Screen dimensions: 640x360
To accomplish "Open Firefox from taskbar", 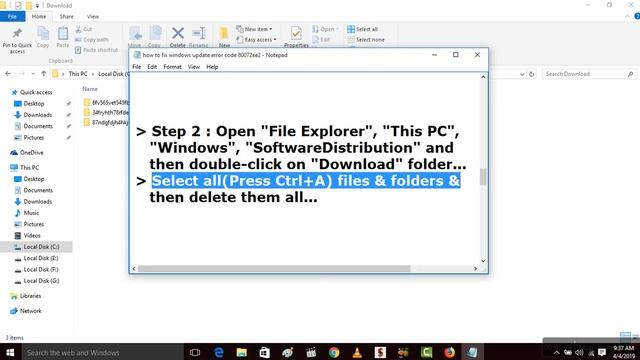I will [449, 352].
